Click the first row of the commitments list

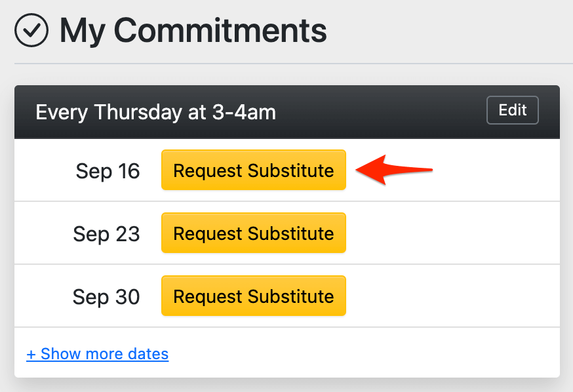pyautogui.click(x=286, y=170)
